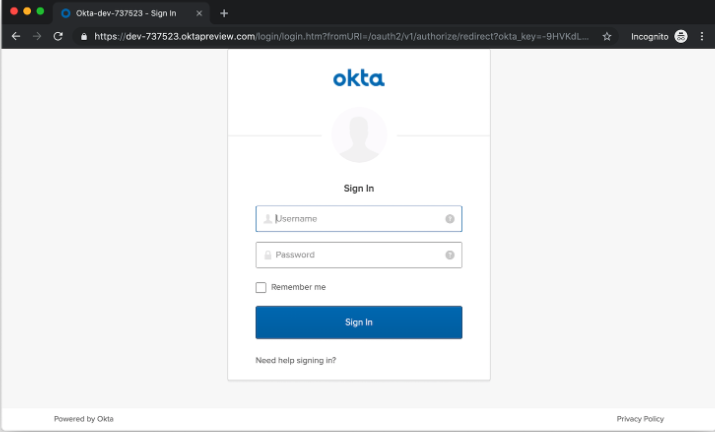Click the red close window button
Screen dimensions: 715x432
(14, 11)
